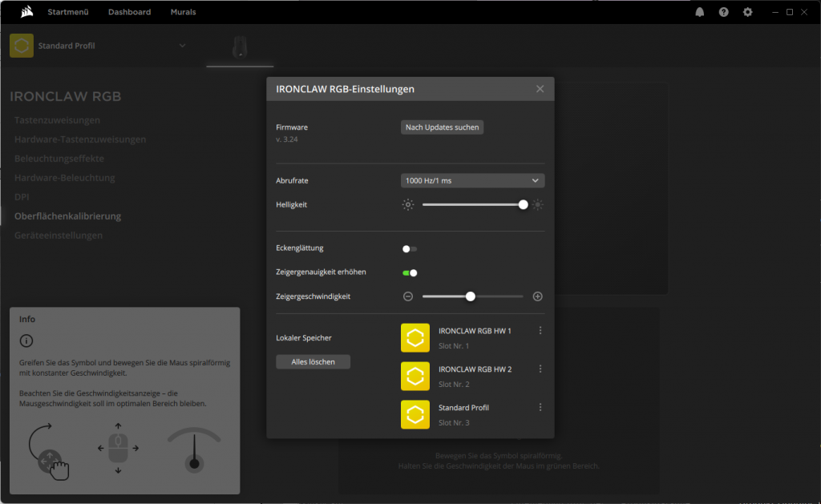Click the Standard Profil slot label
The width and height of the screenshot is (821, 504).
[x=463, y=407]
